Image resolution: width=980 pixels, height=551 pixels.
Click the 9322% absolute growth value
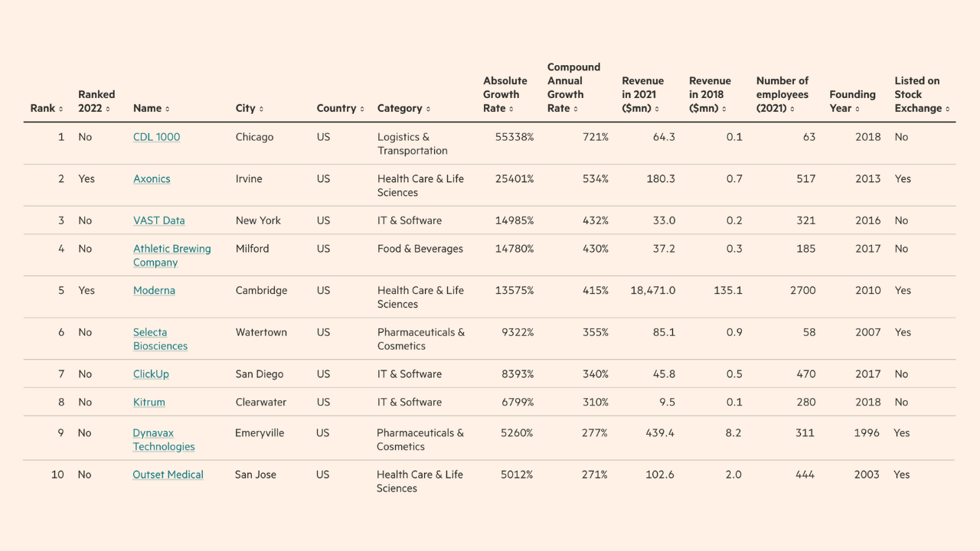pos(518,332)
